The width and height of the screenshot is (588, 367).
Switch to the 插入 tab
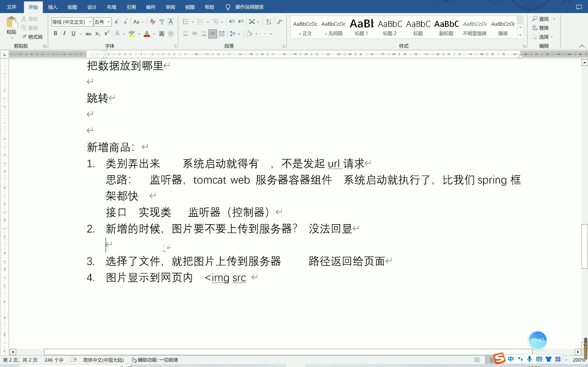53,7
